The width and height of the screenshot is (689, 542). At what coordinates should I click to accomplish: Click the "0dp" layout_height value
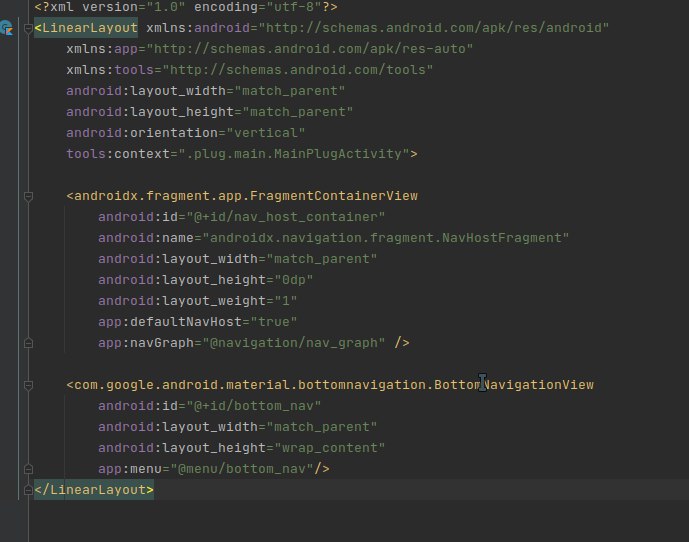pos(294,280)
